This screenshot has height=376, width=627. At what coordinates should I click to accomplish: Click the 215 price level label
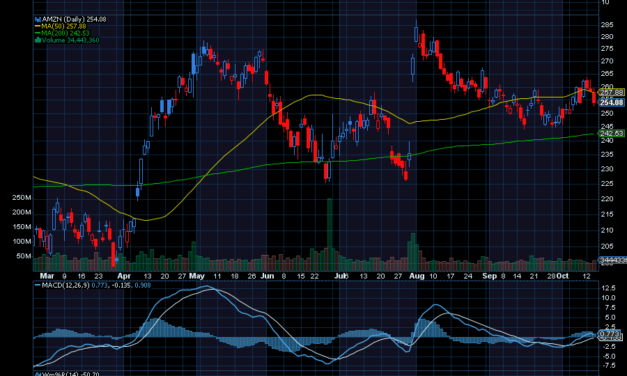pos(607,214)
